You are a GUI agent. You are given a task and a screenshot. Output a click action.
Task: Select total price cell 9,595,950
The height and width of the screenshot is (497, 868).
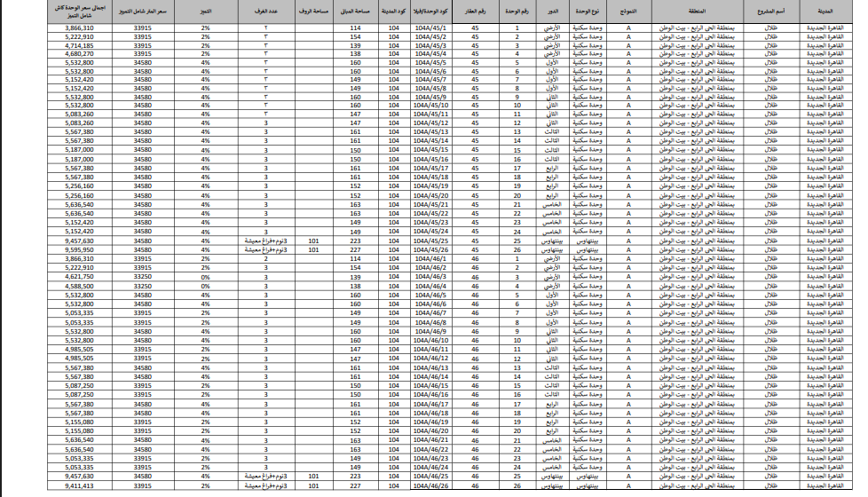point(79,250)
